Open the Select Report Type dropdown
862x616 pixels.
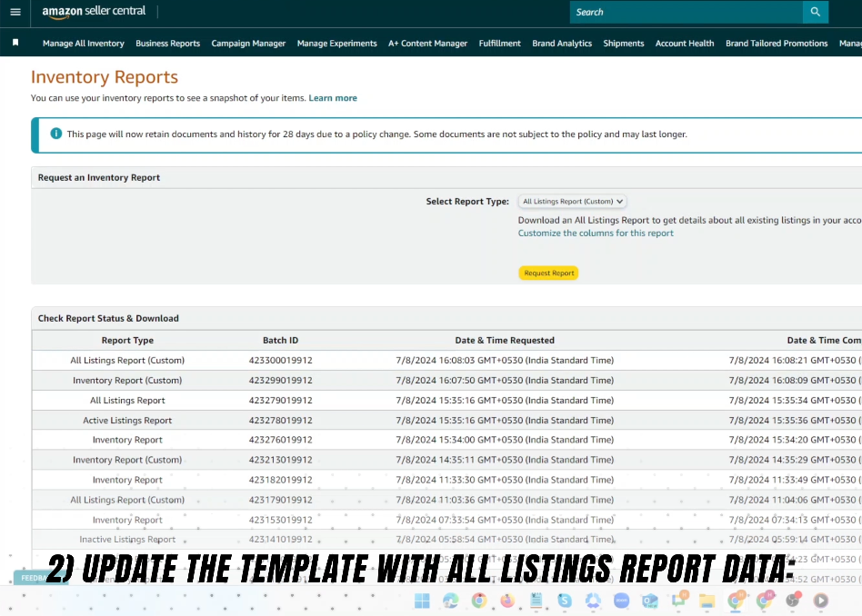tap(572, 201)
